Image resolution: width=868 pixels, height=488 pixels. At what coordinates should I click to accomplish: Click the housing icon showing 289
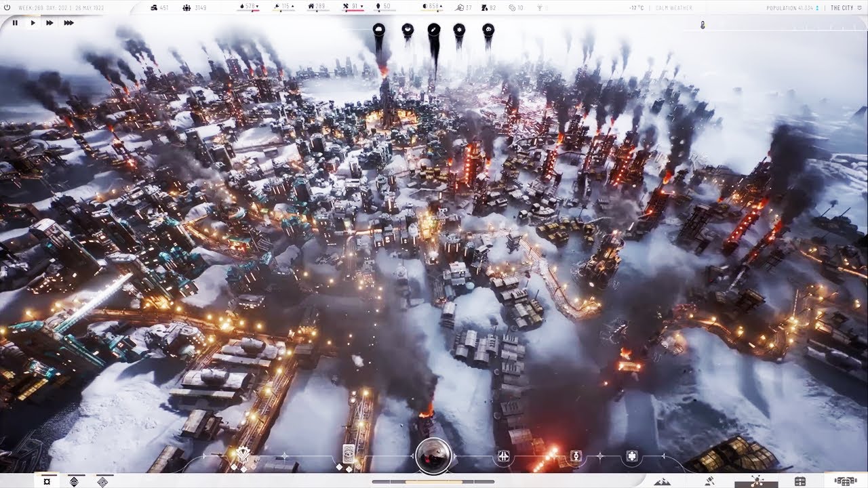[310, 7]
